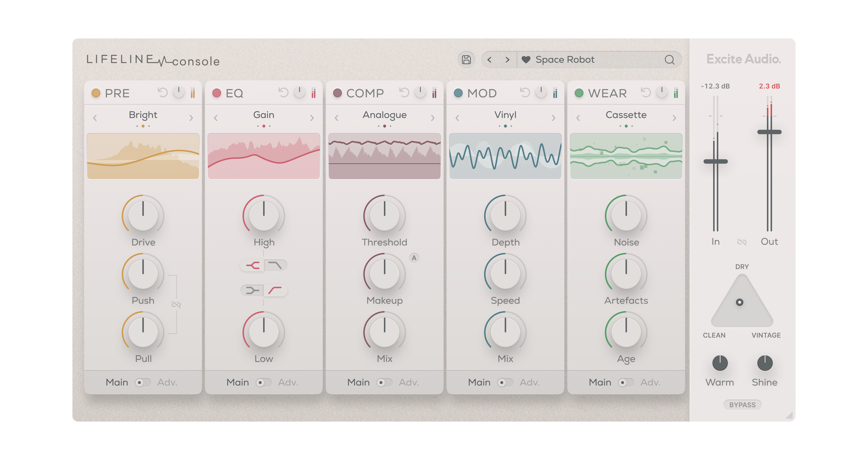Click the auto makeup 'A' icon
Viewport: 868px width, 460px height.
click(x=414, y=258)
